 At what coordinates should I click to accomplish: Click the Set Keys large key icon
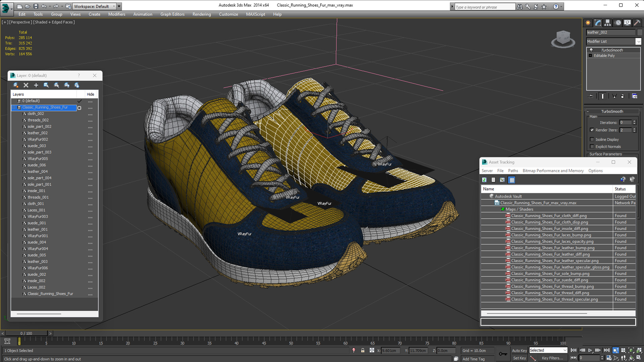click(503, 354)
